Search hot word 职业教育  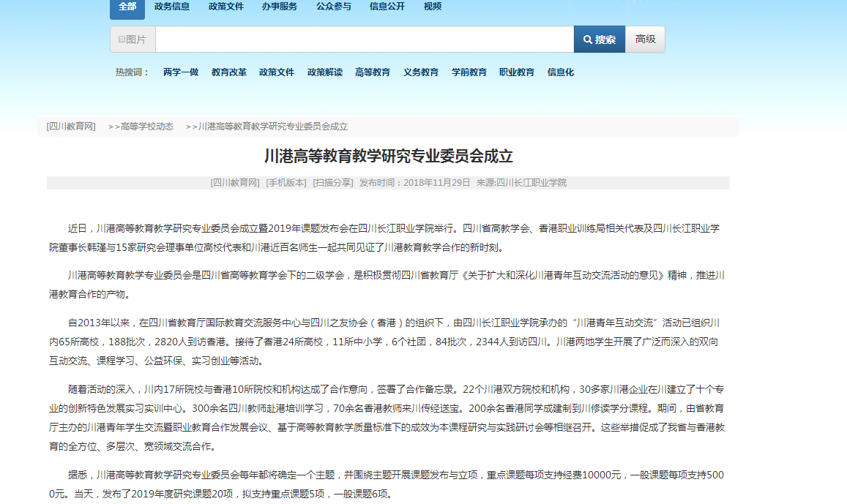tap(517, 72)
